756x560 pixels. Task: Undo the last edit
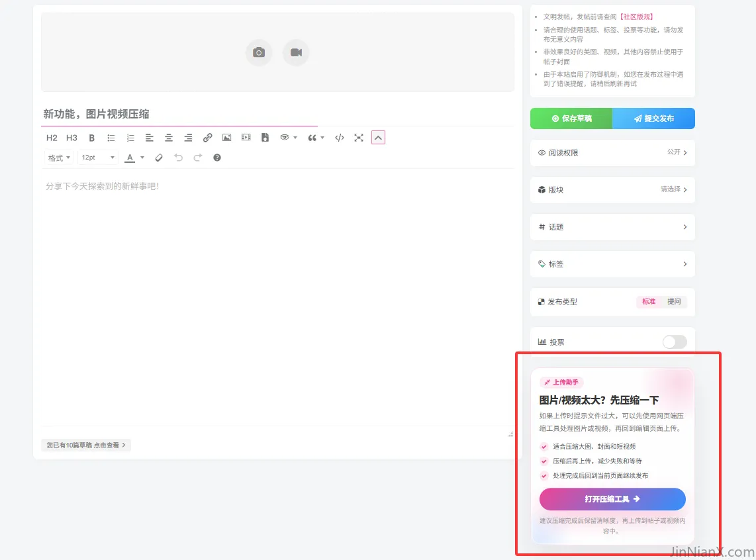[178, 158]
